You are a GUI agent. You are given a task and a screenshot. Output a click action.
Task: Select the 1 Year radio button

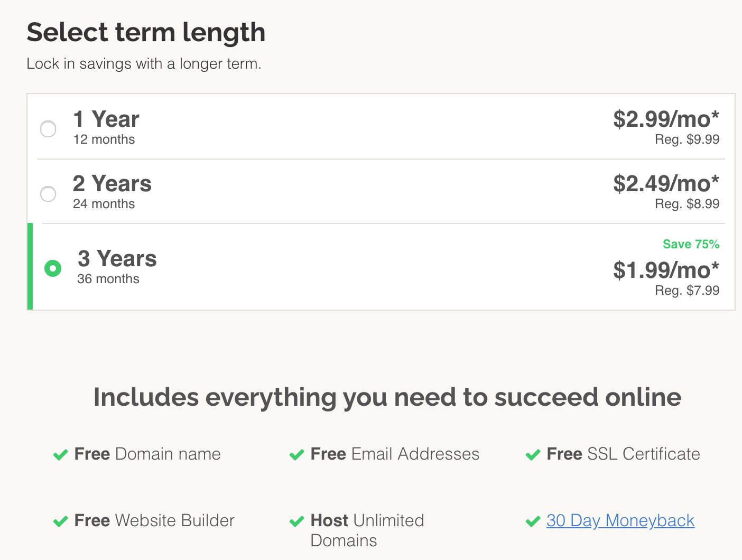pos(48,129)
